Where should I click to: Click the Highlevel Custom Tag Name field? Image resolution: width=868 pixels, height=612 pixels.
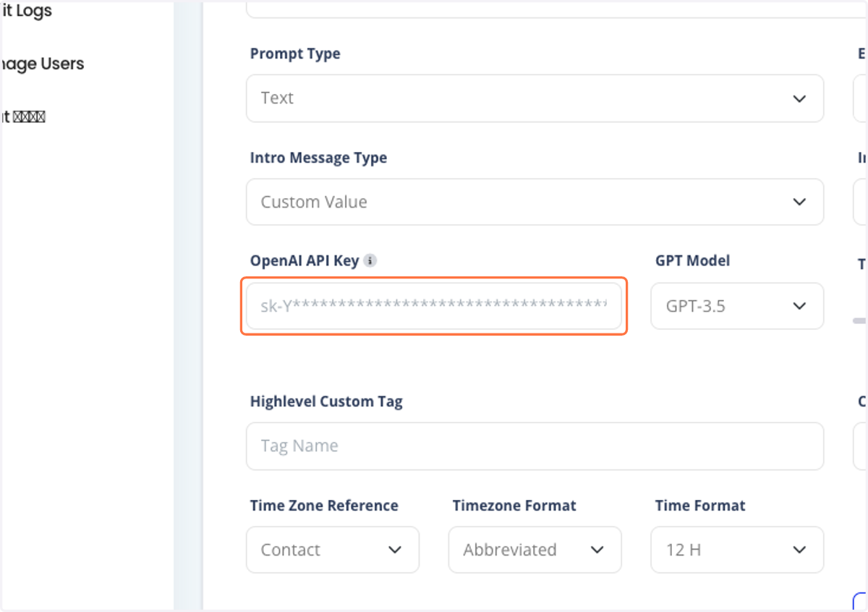tap(535, 446)
